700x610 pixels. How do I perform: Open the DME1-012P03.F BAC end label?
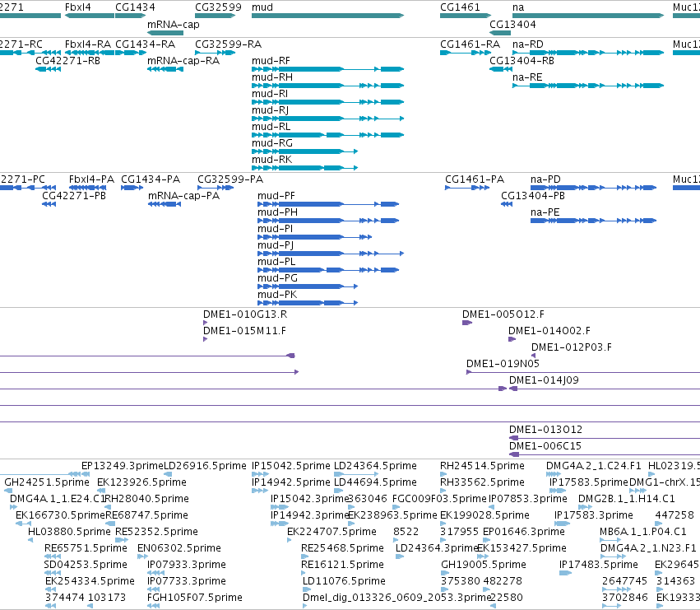coord(572,347)
